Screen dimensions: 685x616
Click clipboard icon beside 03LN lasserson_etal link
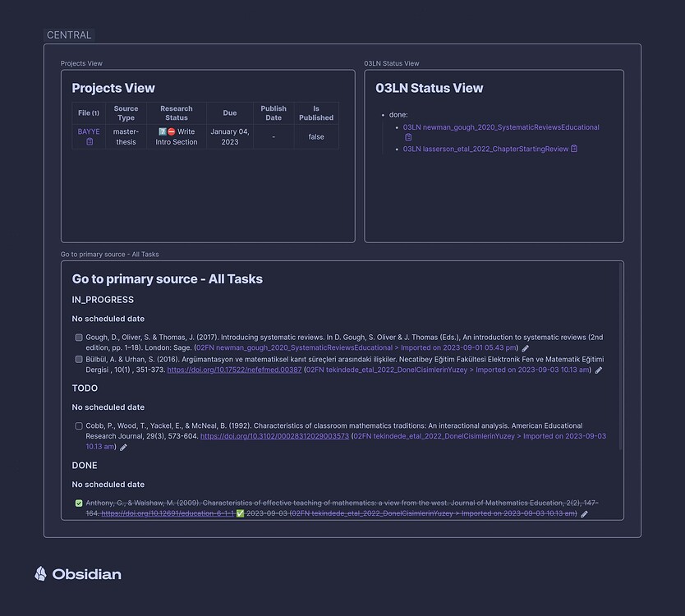574,149
